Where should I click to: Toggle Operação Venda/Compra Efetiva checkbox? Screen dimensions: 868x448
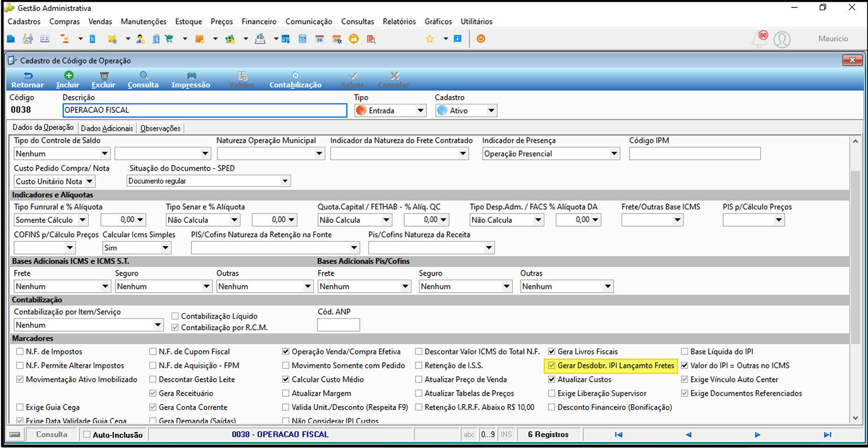[286, 352]
